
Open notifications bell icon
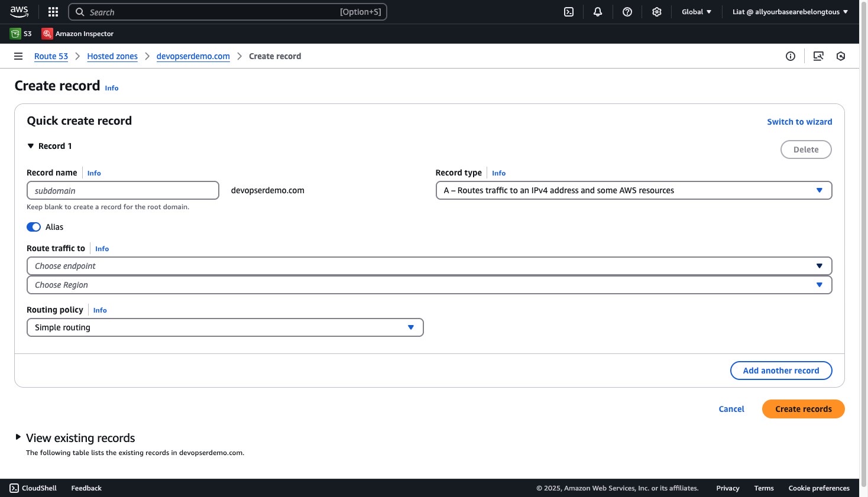(x=598, y=12)
